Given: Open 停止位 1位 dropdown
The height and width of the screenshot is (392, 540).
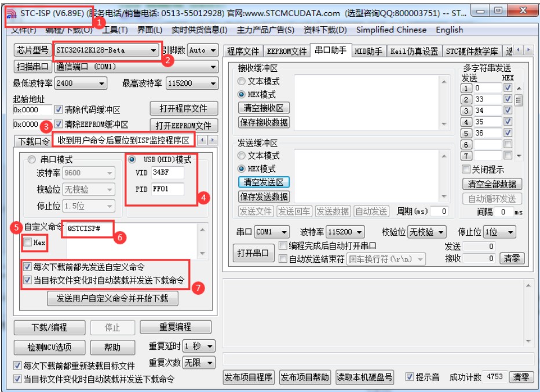Looking at the screenshot, I should pyautogui.click(x=499, y=232).
